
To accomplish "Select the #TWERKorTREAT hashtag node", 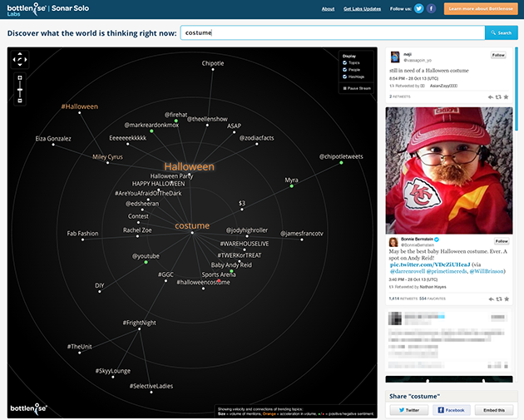I will (240, 255).
